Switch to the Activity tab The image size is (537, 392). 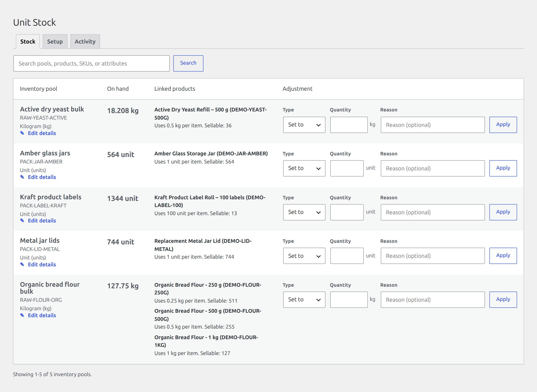tap(85, 41)
